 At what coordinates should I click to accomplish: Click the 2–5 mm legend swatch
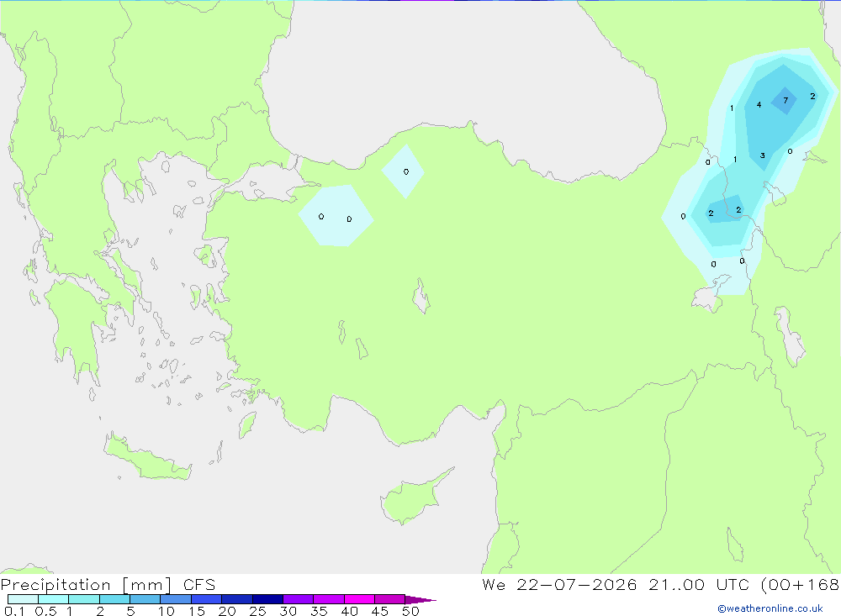click(114, 599)
